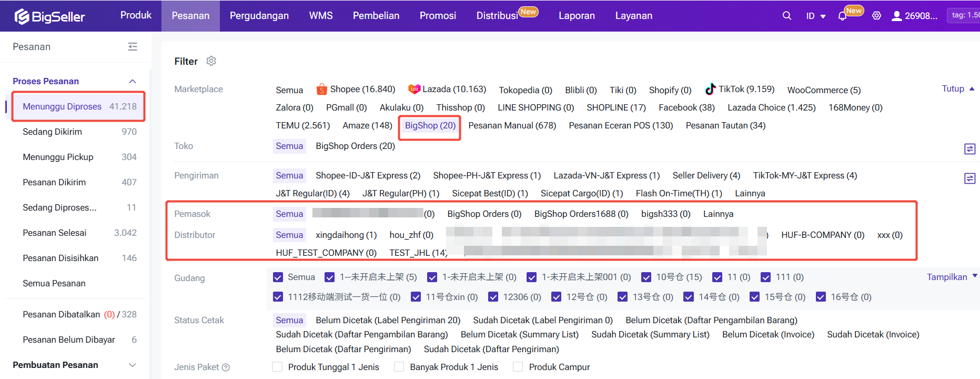Click the switch icon beside Pengiriman row
This screenshot has width=980, height=379.
click(969, 178)
